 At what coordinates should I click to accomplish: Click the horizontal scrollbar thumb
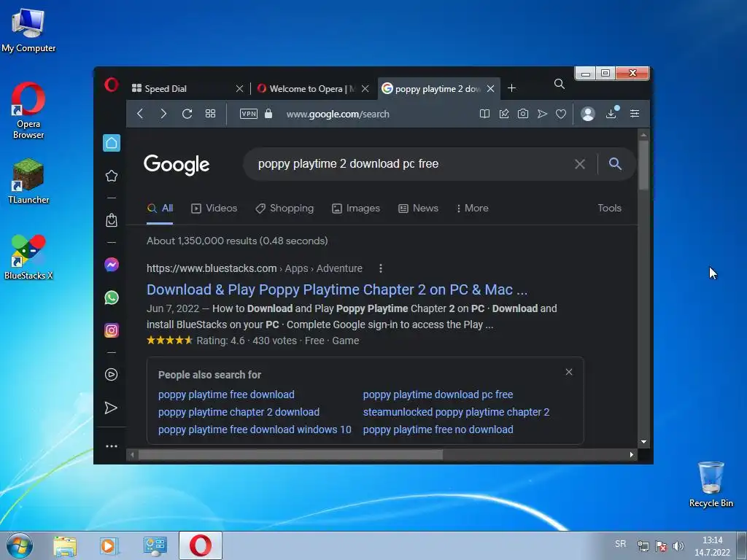click(x=290, y=455)
